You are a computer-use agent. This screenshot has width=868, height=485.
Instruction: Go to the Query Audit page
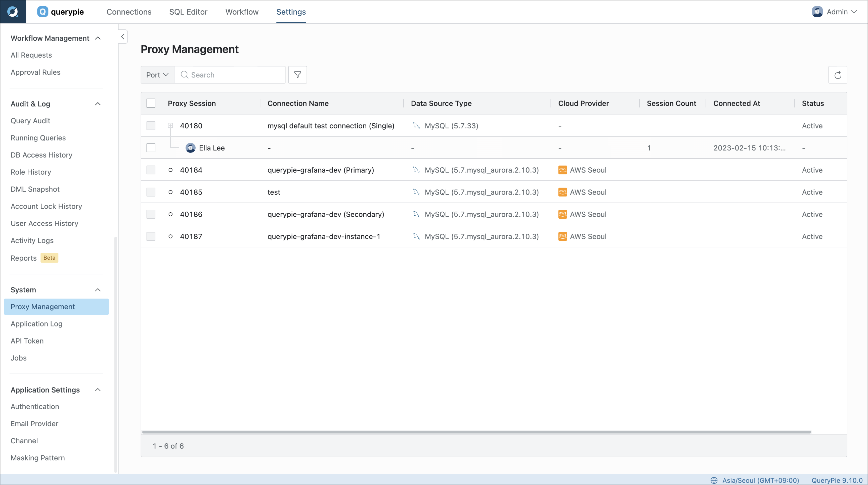pyautogui.click(x=30, y=121)
